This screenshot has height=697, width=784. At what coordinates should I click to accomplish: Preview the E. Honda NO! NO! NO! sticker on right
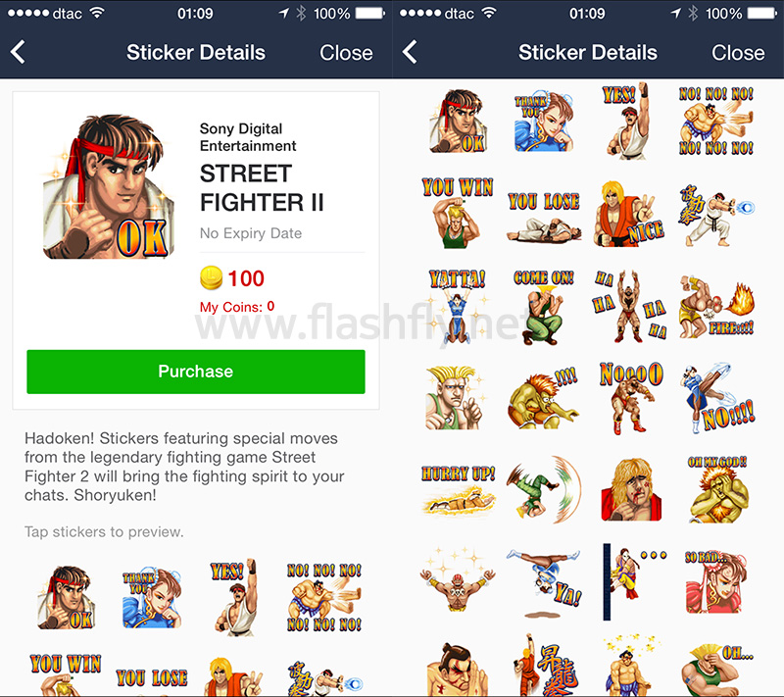716,121
